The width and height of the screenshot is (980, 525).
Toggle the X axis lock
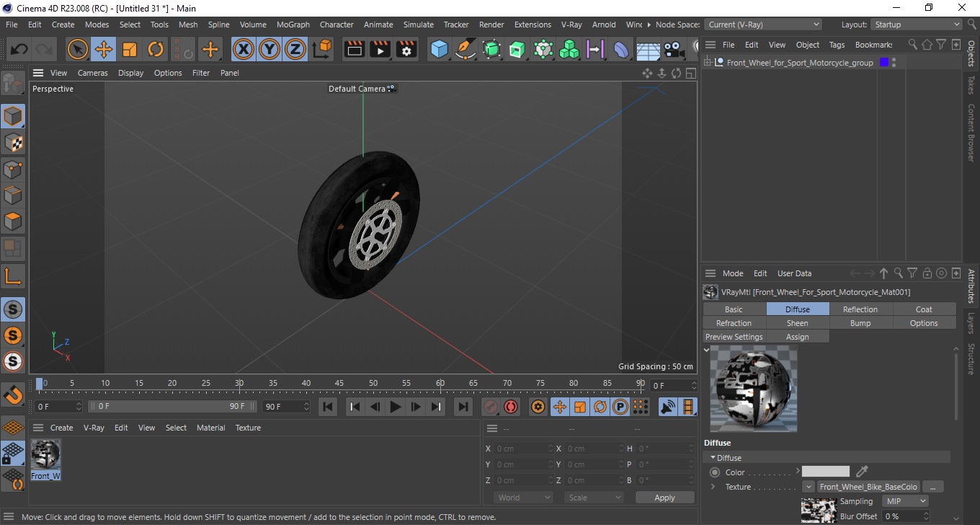pyautogui.click(x=244, y=50)
